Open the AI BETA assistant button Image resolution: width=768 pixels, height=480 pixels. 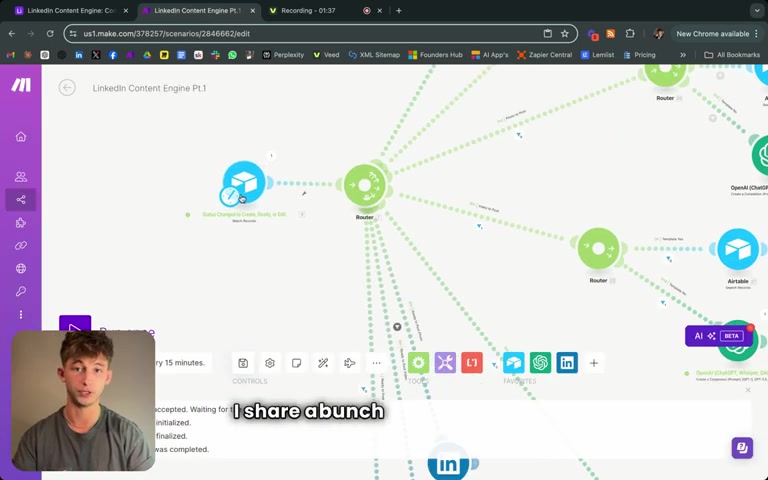[x=719, y=336]
